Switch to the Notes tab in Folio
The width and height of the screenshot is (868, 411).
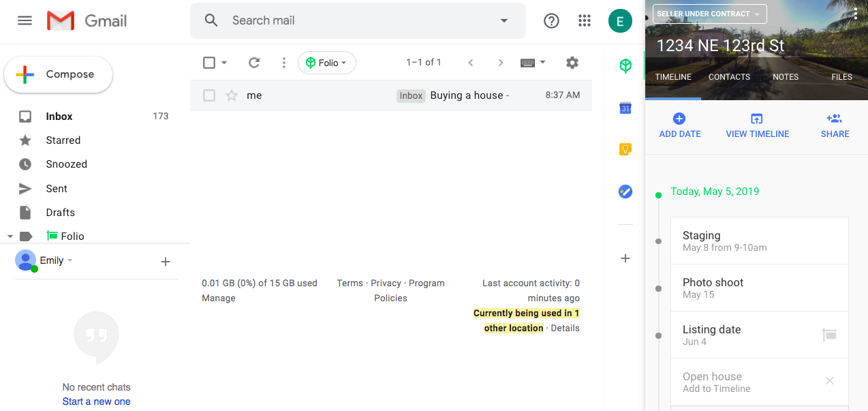coord(785,77)
